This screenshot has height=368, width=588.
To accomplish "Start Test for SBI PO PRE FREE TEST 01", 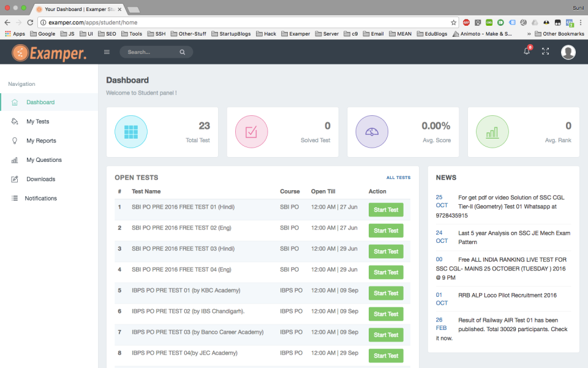I will (x=385, y=210).
